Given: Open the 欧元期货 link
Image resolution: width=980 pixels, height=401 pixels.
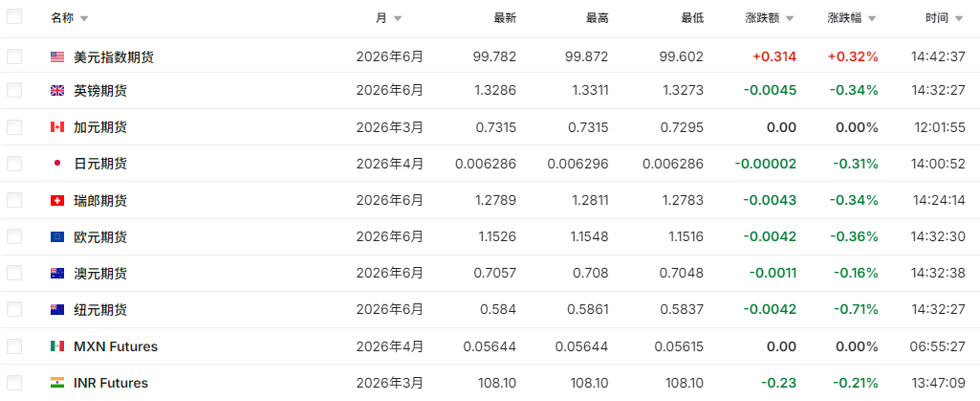Looking at the screenshot, I should tap(100, 237).
